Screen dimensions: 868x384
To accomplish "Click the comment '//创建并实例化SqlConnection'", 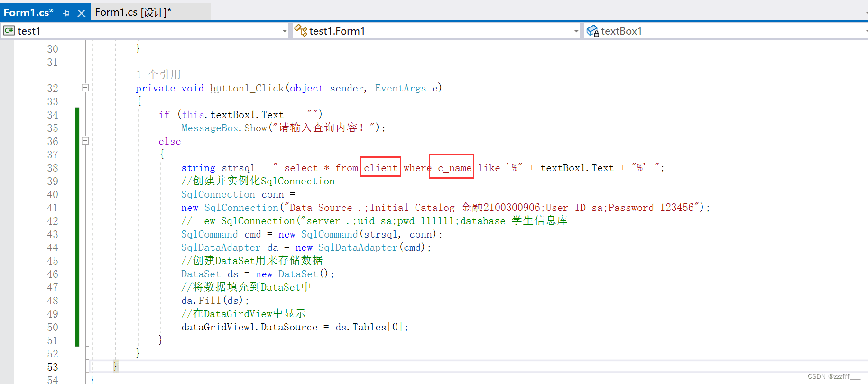I will [x=258, y=181].
